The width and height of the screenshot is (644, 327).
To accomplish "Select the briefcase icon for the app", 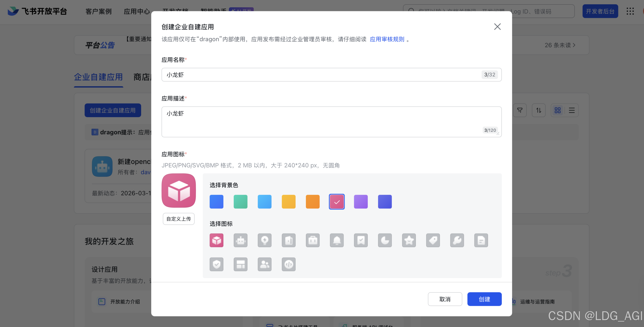I will click(x=313, y=240).
